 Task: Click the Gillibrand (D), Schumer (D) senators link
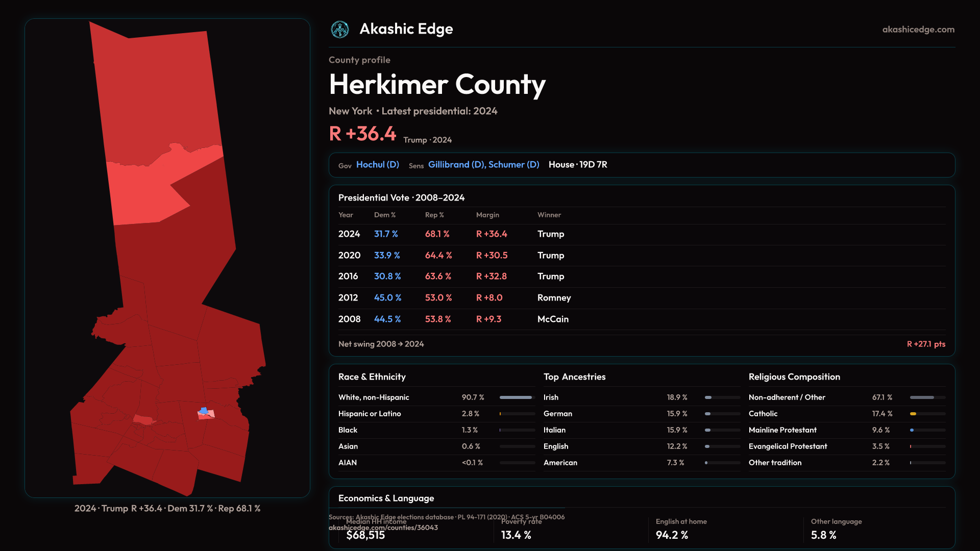click(483, 165)
